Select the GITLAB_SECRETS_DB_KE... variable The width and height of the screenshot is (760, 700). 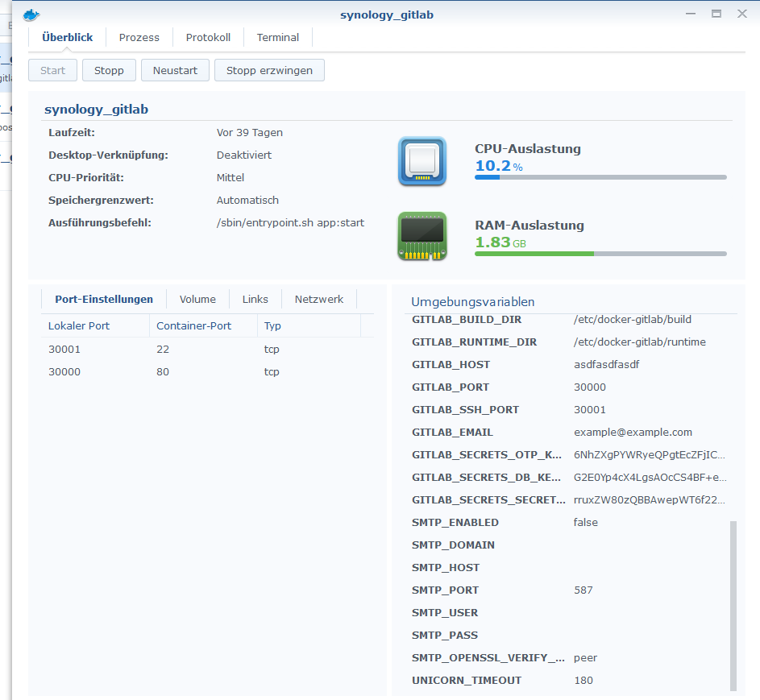point(486,478)
